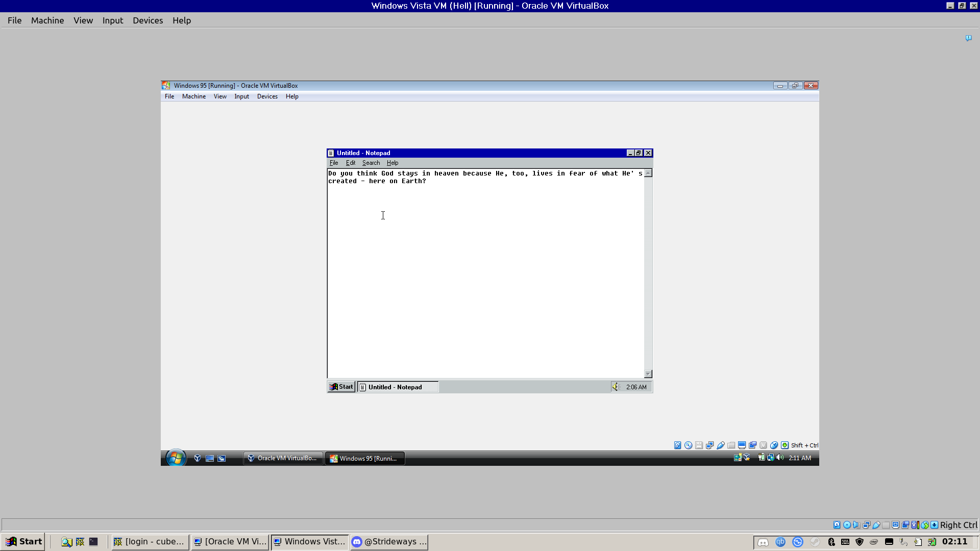Click Discord icon in host system tray

click(x=763, y=542)
